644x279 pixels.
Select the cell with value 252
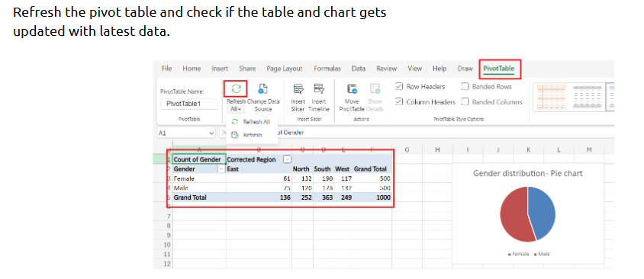click(302, 197)
